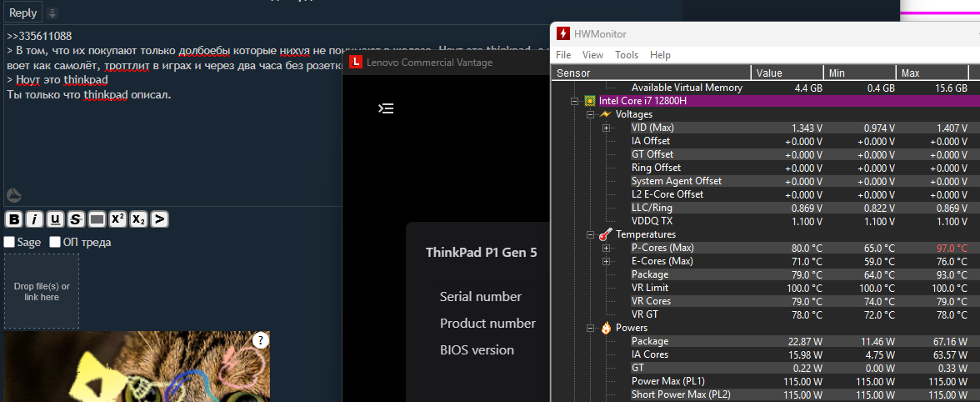Open the attached cat image thumbnail

coord(137,367)
